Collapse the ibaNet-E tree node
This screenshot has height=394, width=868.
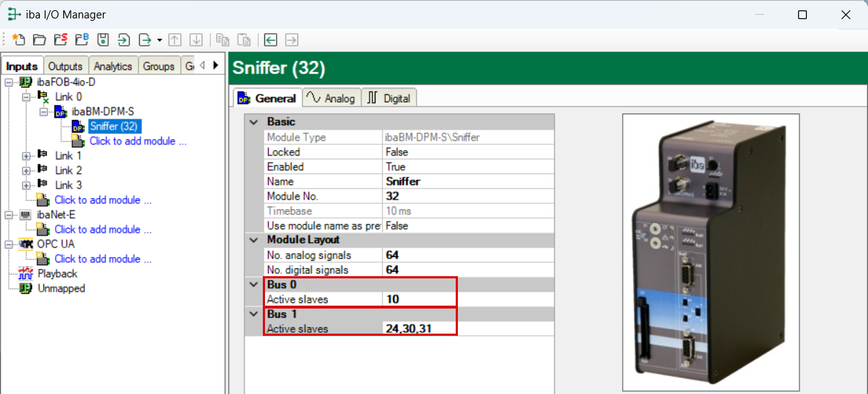tap(8, 215)
